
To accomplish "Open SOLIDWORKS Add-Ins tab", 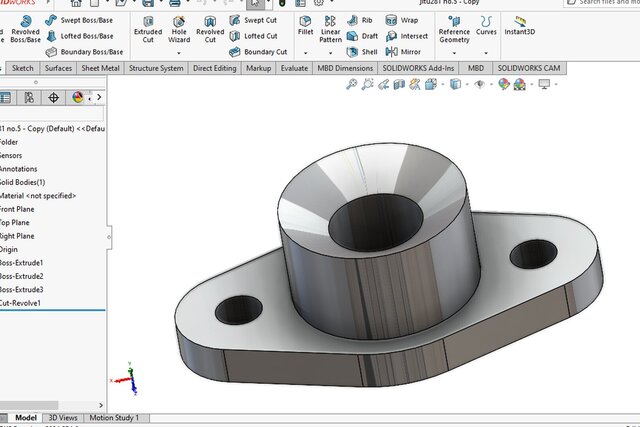I will pyautogui.click(x=418, y=68).
